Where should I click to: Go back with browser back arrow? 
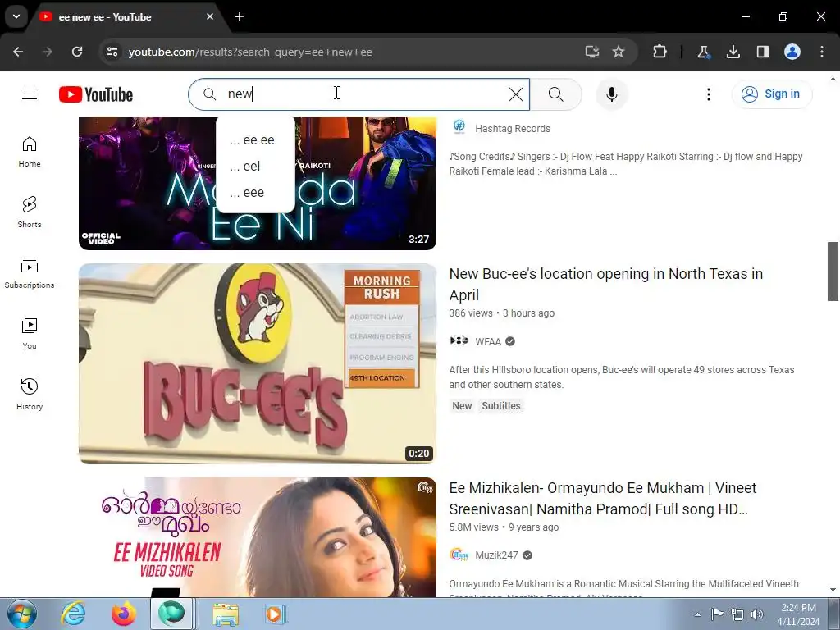(18, 52)
